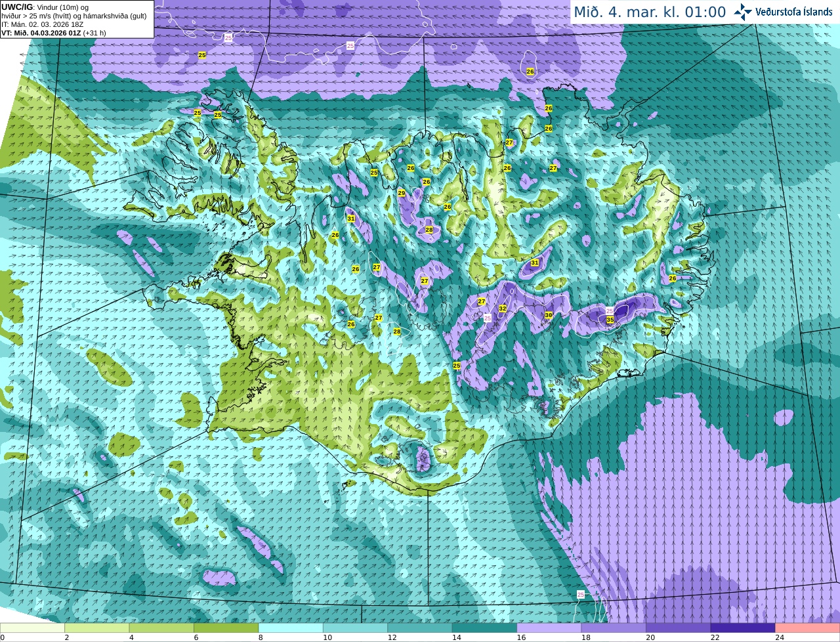840x642 pixels.
Task: Click the 8–10 m/s pale cyan legend swatch
Action: tap(291, 628)
